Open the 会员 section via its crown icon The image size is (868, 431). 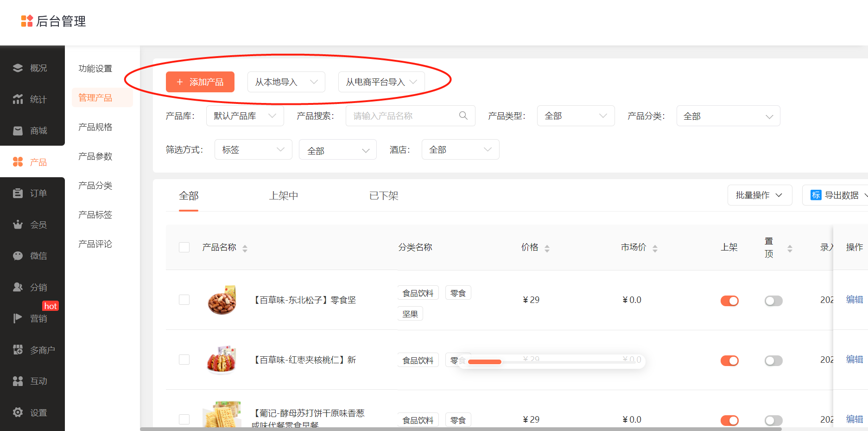(32, 224)
